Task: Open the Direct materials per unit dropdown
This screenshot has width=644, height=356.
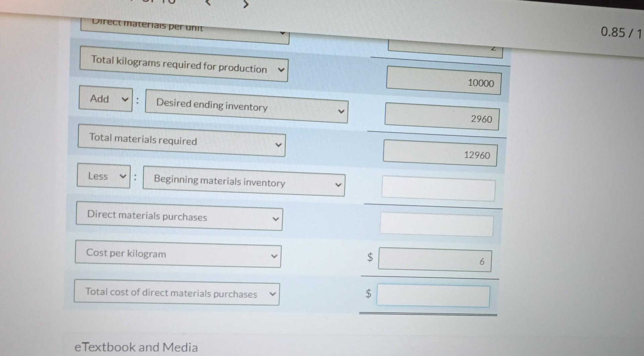Action: (185, 31)
